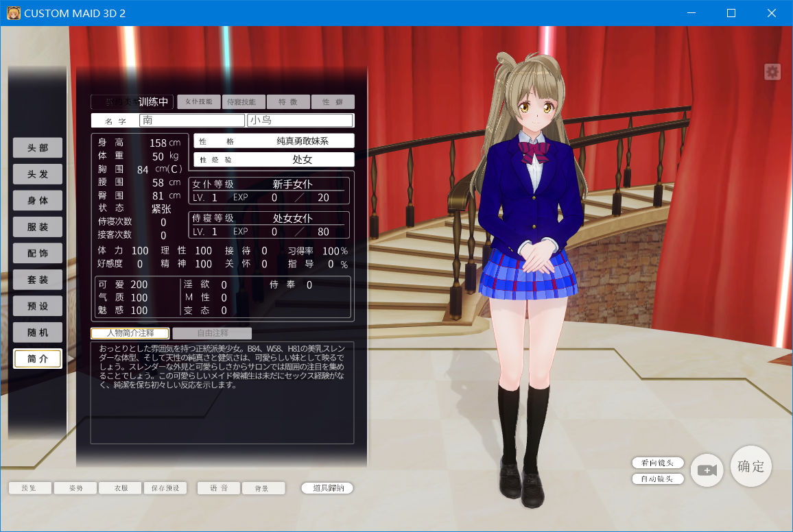
Task: Click the camera icon button
Action: click(707, 470)
